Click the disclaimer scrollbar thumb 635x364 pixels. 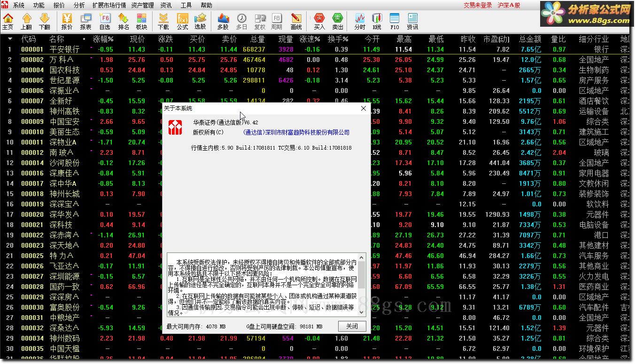pyautogui.click(x=361, y=275)
